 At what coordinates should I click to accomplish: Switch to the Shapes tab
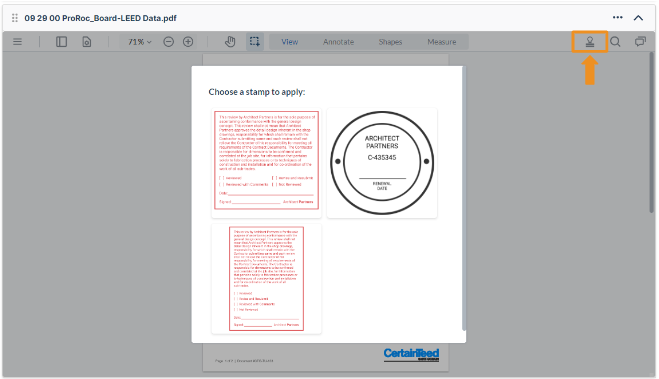[x=390, y=42]
